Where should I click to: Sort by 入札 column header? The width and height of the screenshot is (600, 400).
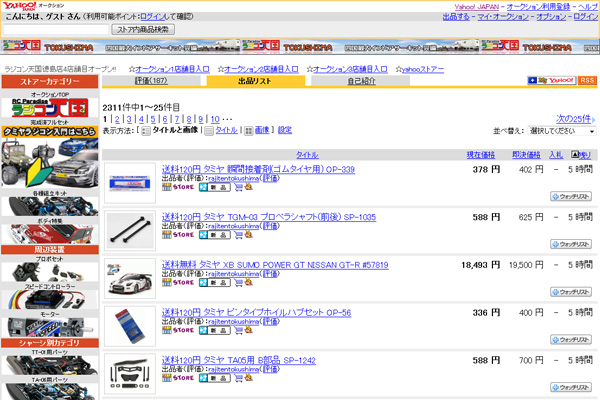556,155
